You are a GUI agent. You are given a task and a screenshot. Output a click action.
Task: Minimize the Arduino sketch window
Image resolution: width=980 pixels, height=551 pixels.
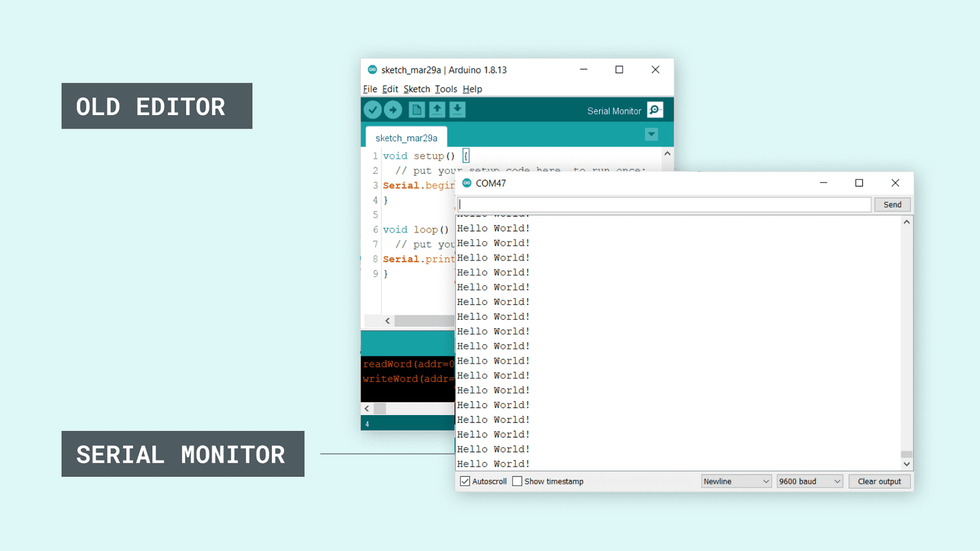click(x=584, y=70)
